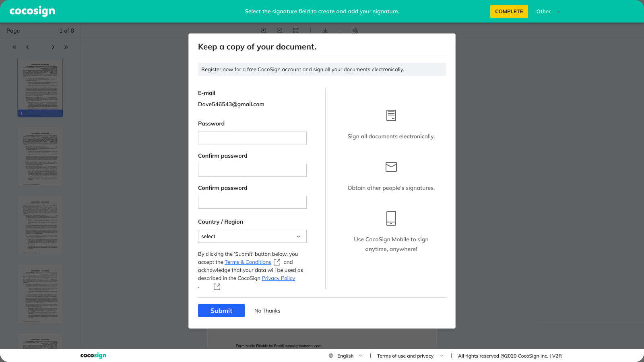Click the 'Register now for a free CocoSign account' banner
The width and height of the screenshot is (644, 362).
[x=322, y=69]
